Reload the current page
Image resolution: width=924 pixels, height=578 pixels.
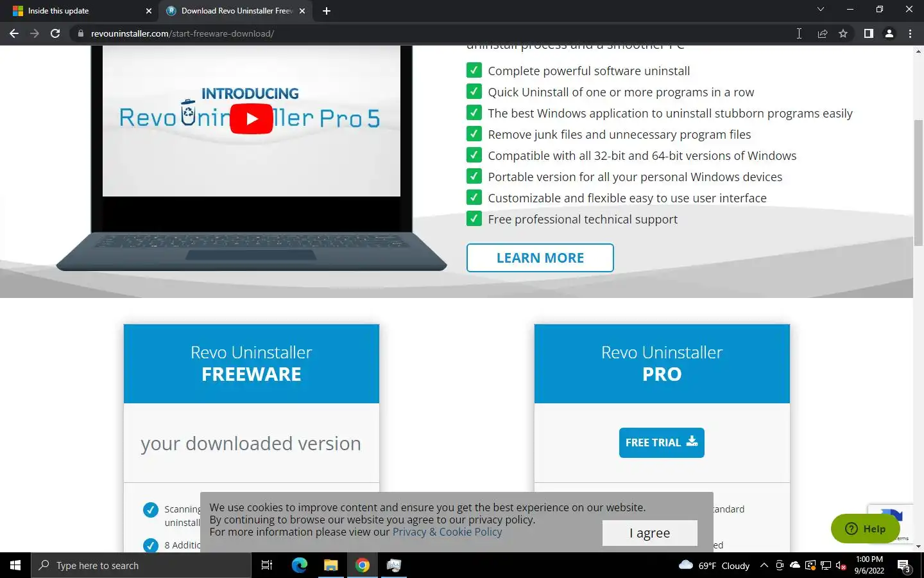(x=55, y=33)
